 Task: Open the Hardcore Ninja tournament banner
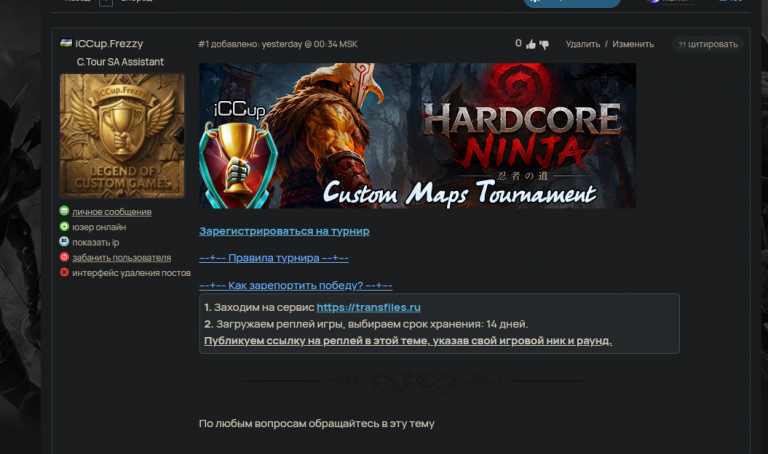point(417,136)
